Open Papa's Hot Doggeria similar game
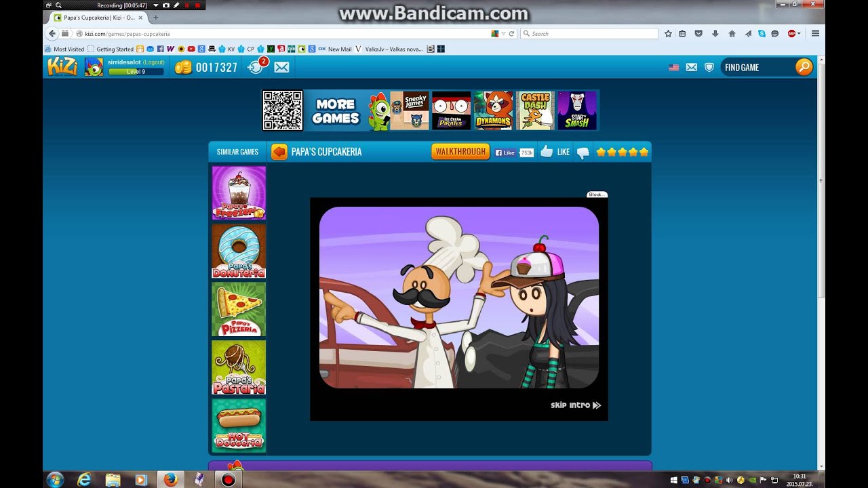Viewport: 868px width, 488px height. pos(239,426)
